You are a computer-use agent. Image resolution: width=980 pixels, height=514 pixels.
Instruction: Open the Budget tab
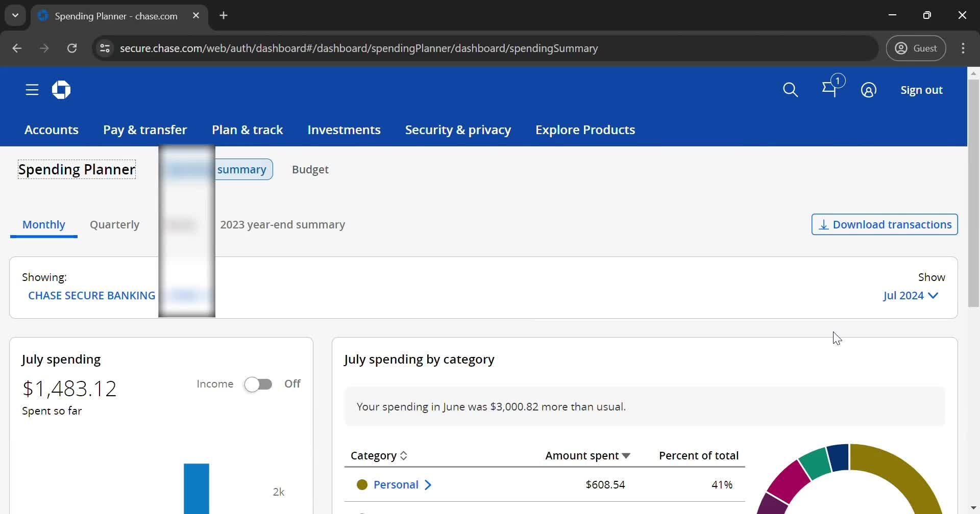310,170
